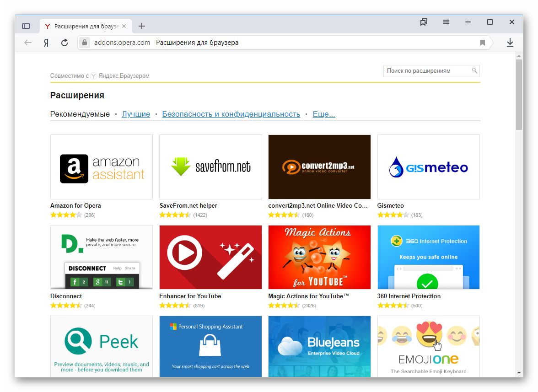Close the Расширения для браузера tab
538x392 pixels.
(124, 26)
